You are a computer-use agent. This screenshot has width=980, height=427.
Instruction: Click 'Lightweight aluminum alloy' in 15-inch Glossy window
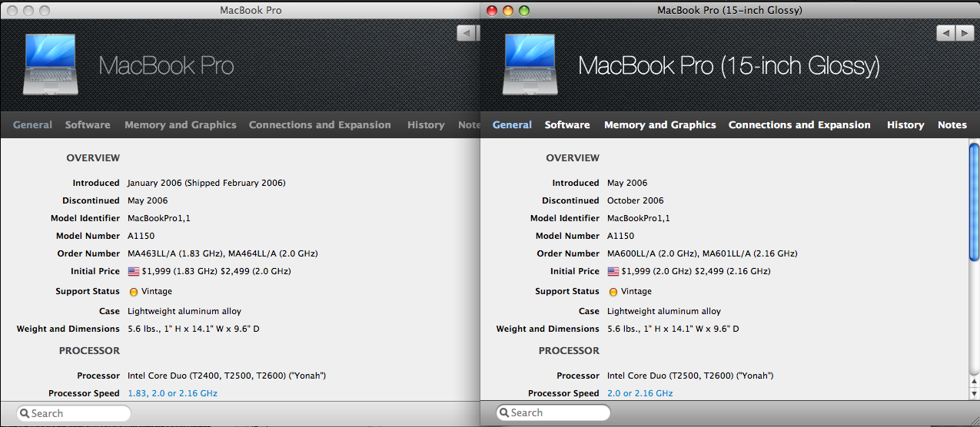664,311
